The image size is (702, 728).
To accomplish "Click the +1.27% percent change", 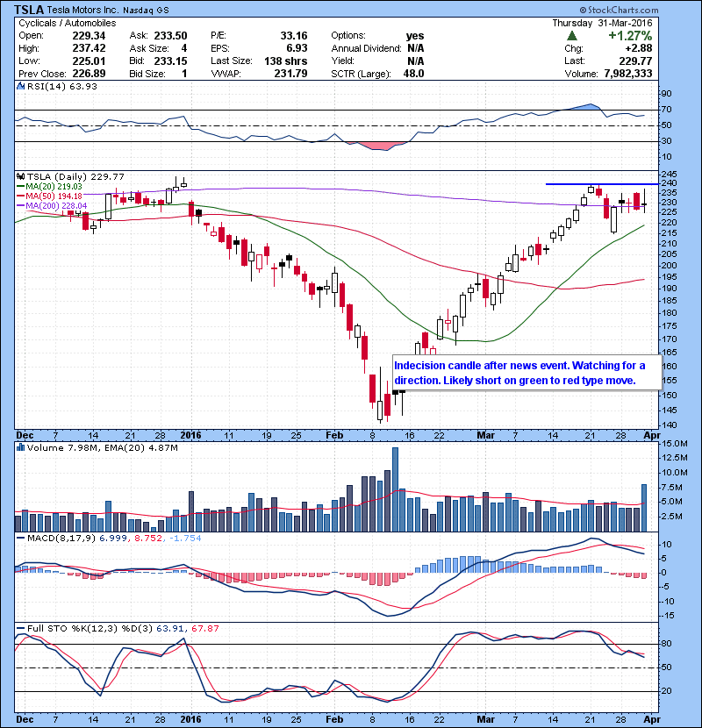I will (630, 36).
